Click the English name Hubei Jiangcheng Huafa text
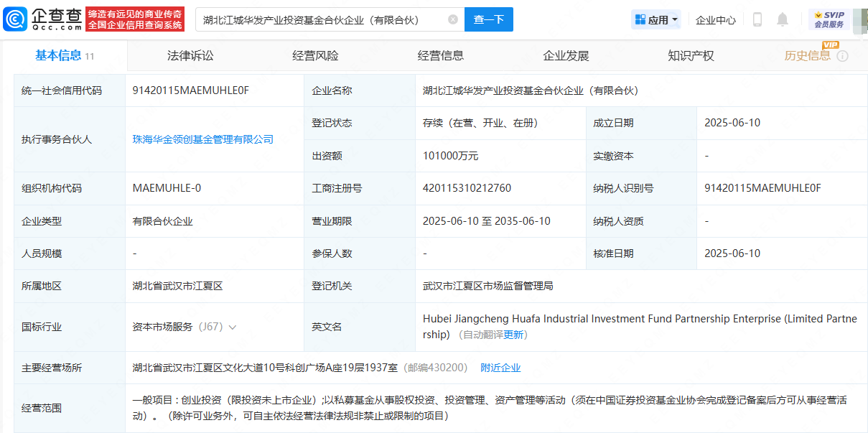868x433 pixels. (x=640, y=327)
